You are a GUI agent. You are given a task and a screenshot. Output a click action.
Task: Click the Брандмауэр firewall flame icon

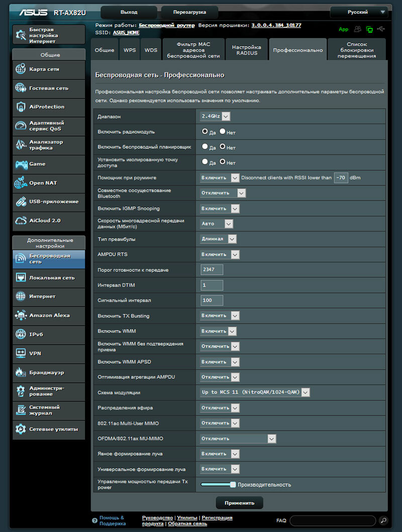click(21, 372)
